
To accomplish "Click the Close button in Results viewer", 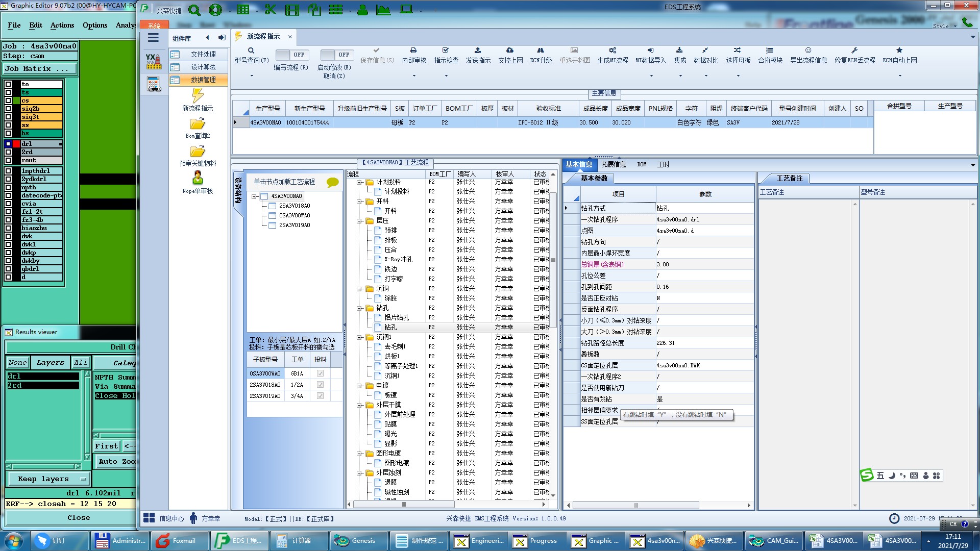I will coord(79,517).
